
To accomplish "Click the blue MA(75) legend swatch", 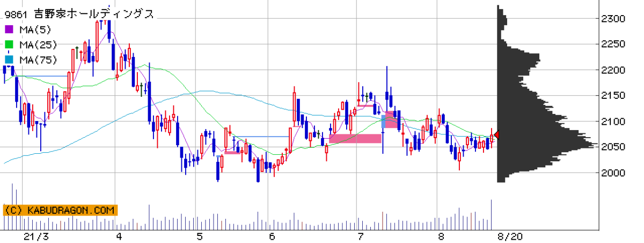I will [x=10, y=60].
